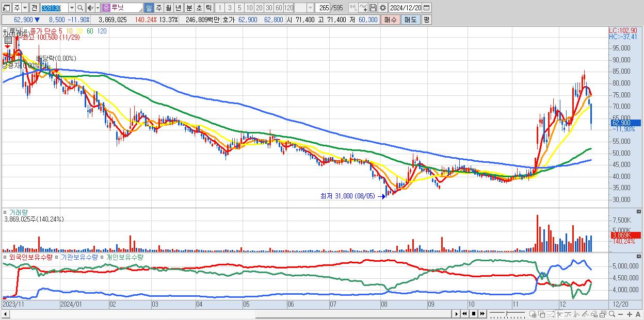Select the 주 weekly chart period

click(x=158, y=8)
